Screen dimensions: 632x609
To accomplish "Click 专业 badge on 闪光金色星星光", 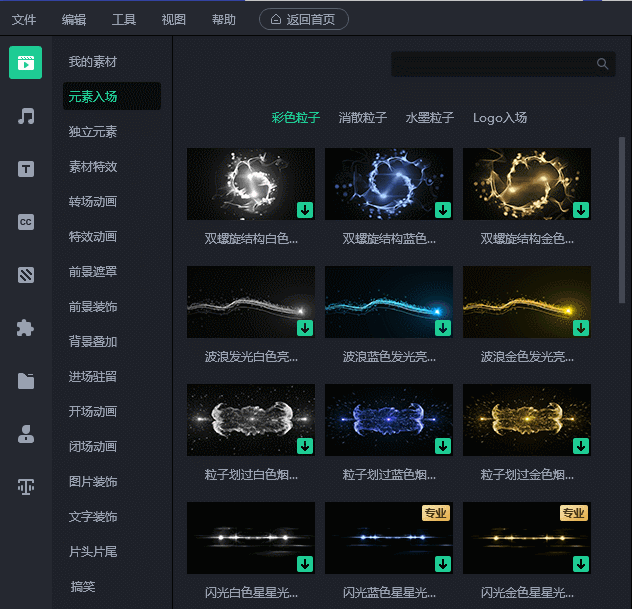I will click(x=574, y=513).
